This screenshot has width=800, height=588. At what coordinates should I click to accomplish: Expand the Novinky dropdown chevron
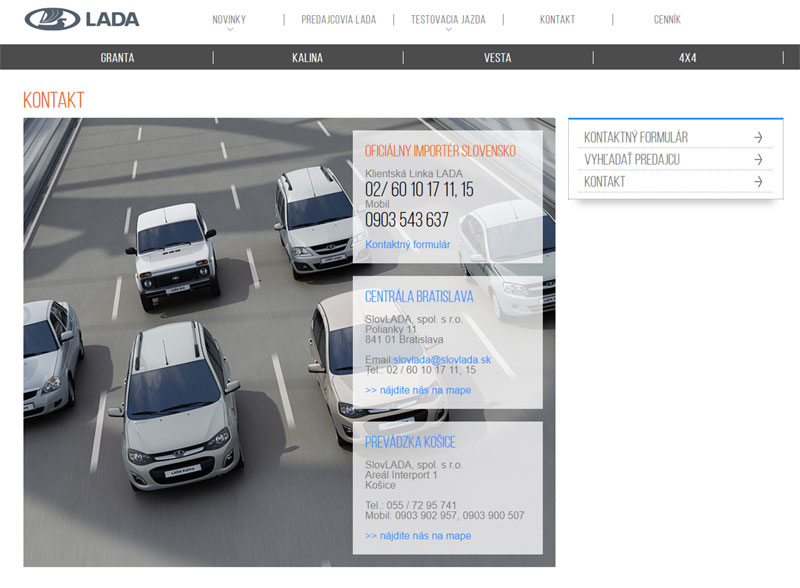click(x=230, y=30)
